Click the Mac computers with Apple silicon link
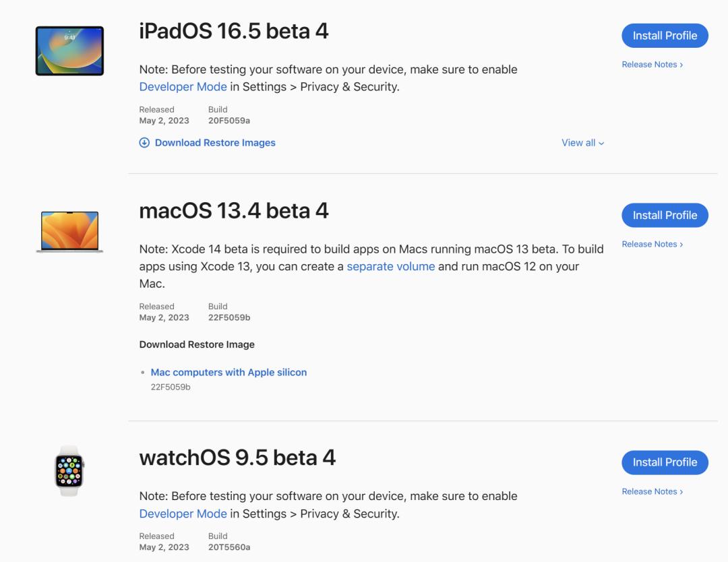This screenshot has width=728, height=562. click(229, 372)
